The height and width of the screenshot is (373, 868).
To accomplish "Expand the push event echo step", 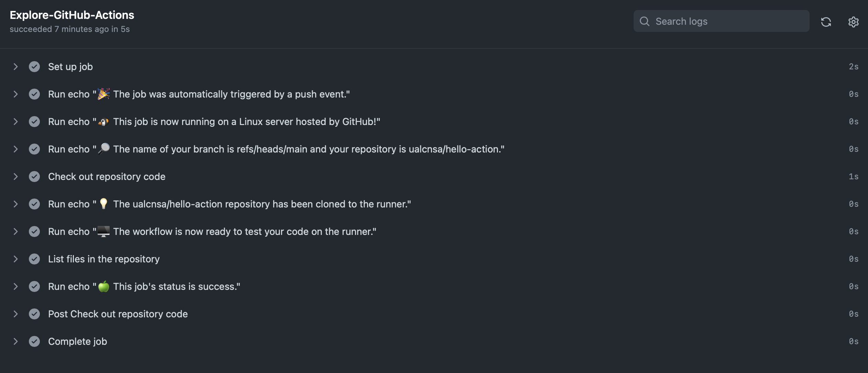I will (15, 94).
